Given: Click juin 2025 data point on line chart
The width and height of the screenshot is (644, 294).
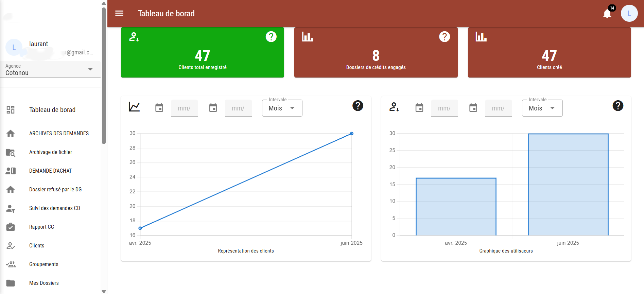Looking at the screenshot, I should [352, 134].
